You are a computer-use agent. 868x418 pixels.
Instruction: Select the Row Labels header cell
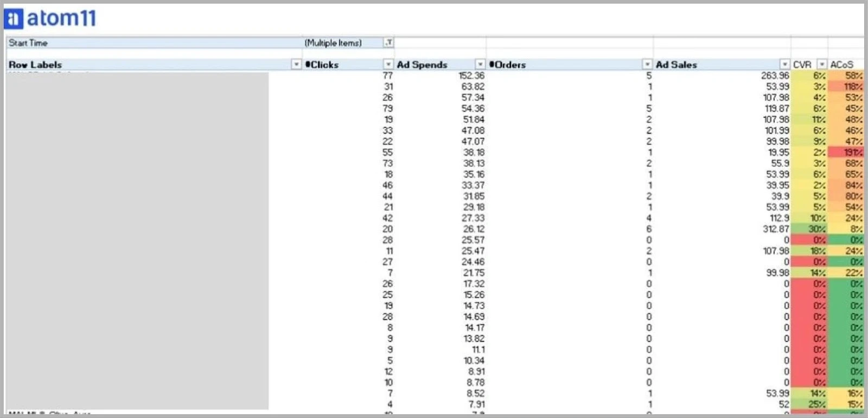click(x=154, y=64)
